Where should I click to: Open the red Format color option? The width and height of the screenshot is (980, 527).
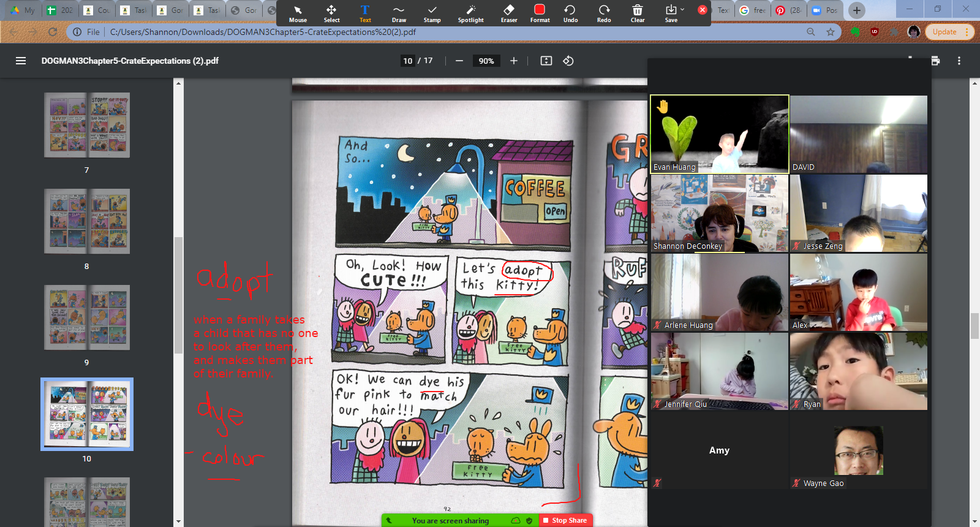tap(540, 13)
